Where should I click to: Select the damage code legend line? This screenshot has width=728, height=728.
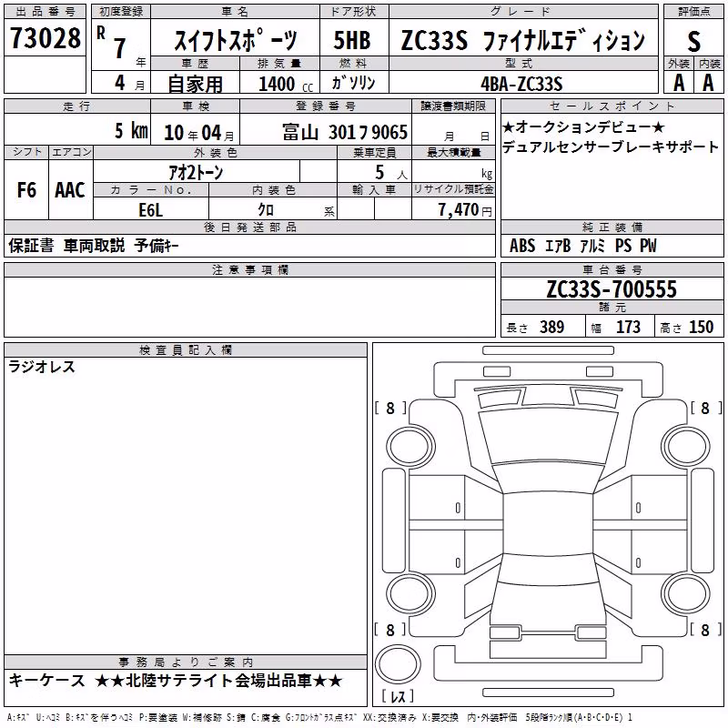click(319, 718)
